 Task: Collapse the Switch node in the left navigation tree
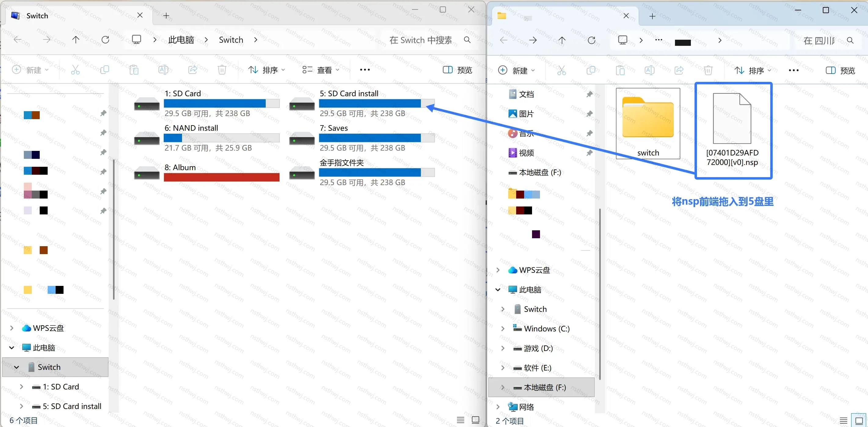pyautogui.click(x=16, y=367)
